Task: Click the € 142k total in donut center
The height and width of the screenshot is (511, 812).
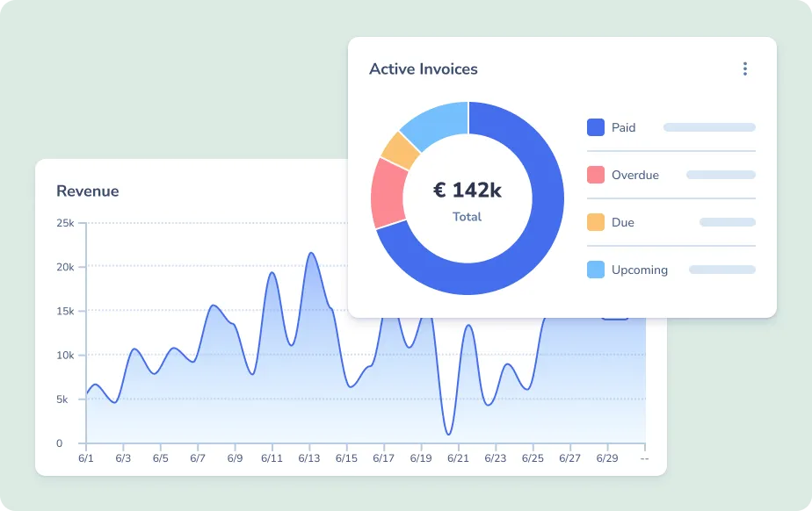Action: point(468,190)
